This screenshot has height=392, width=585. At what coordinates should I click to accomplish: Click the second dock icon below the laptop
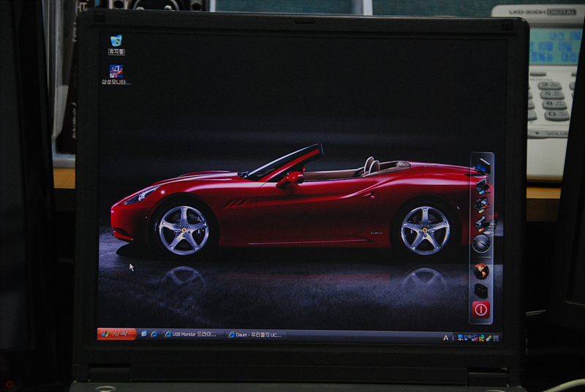click(x=482, y=186)
